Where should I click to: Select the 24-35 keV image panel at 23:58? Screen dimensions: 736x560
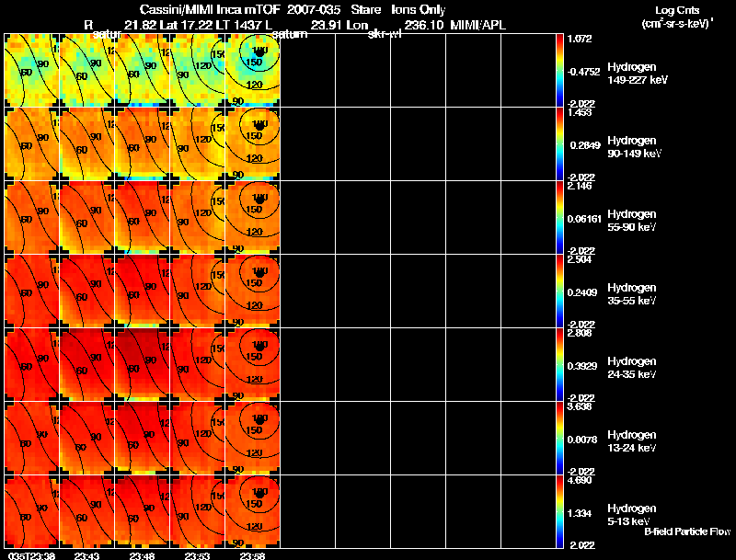252,364
